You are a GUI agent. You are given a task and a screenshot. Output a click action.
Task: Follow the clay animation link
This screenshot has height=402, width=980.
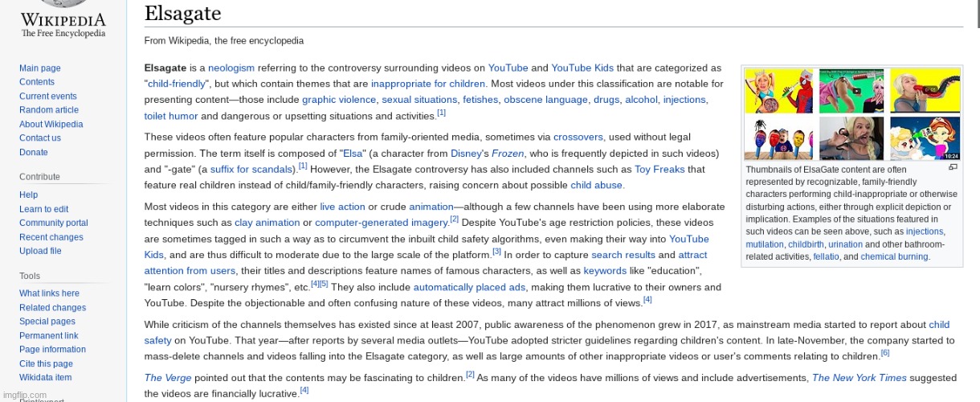click(x=266, y=223)
